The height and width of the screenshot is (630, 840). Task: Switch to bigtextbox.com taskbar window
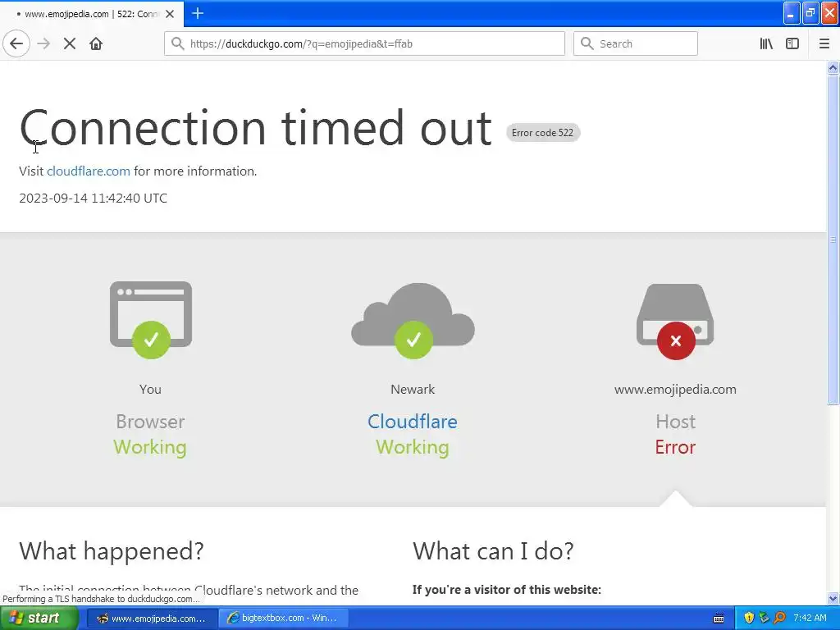coord(283,619)
